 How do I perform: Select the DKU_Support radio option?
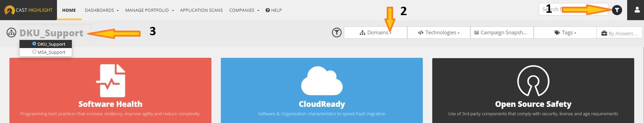click(34, 44)
